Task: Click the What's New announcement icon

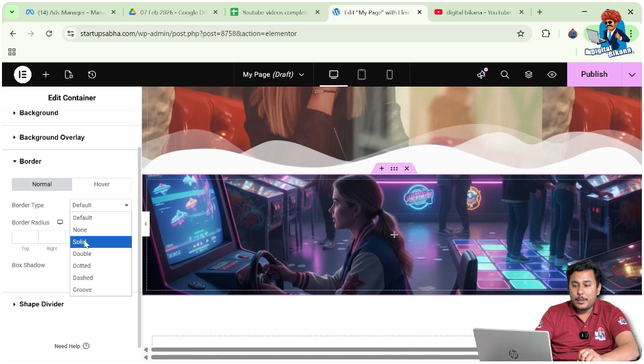Action: (x=481, y=75)
